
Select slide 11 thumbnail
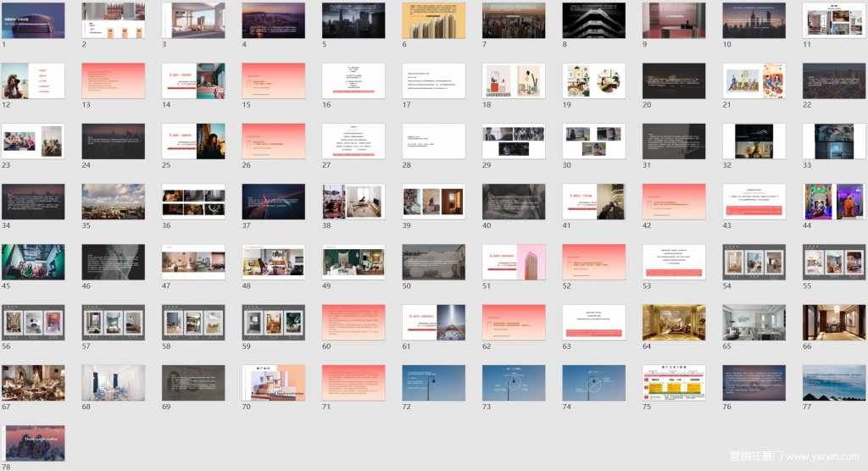click(834, 20)
